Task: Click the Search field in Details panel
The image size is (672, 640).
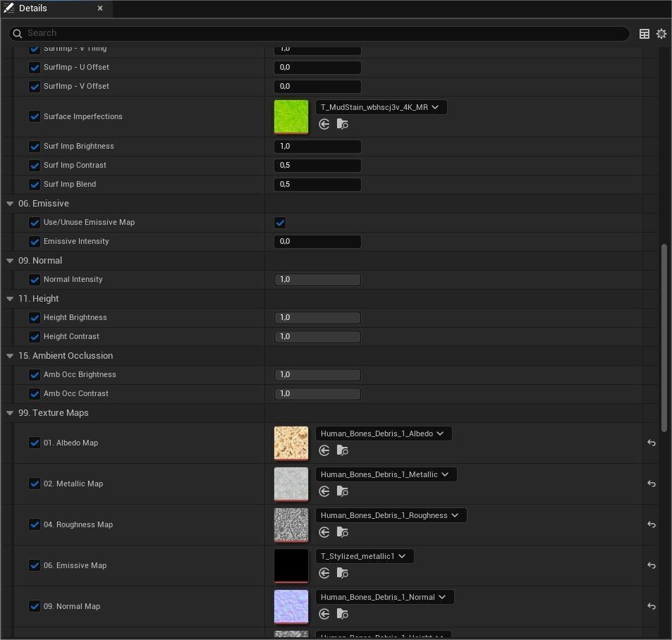Action: point(319,33)
